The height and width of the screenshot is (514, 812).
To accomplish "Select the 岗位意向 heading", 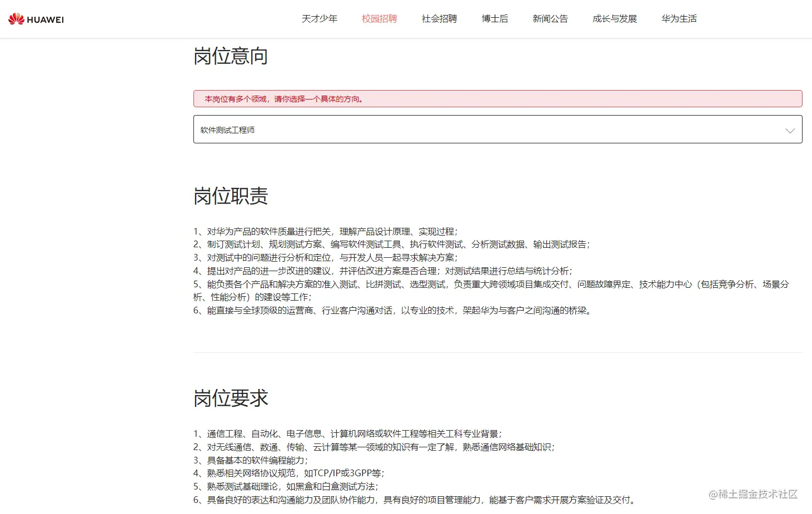I will tap(231, 56).
